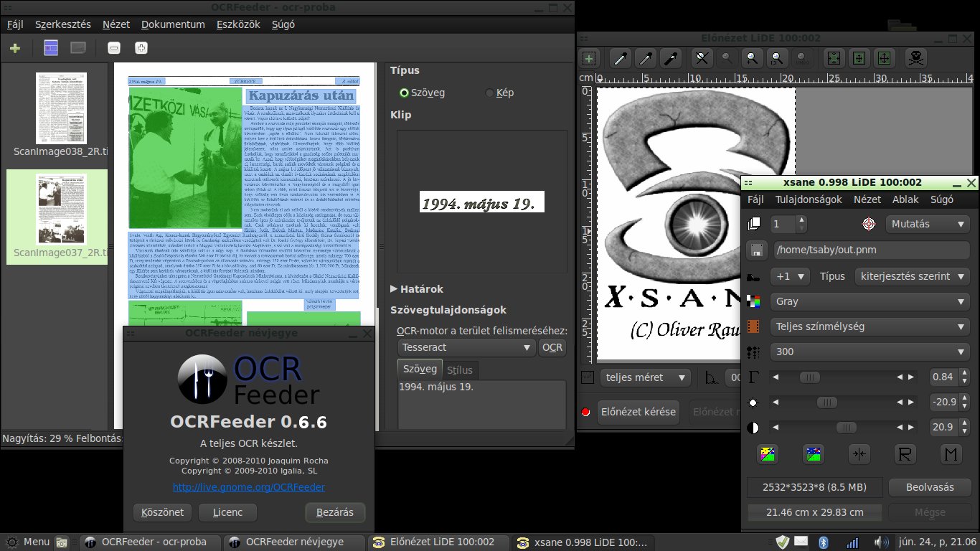Open the live.gnome.org/OCRFeeder link
This screenshot has width=980, height=551.
(x=249, y=487)
